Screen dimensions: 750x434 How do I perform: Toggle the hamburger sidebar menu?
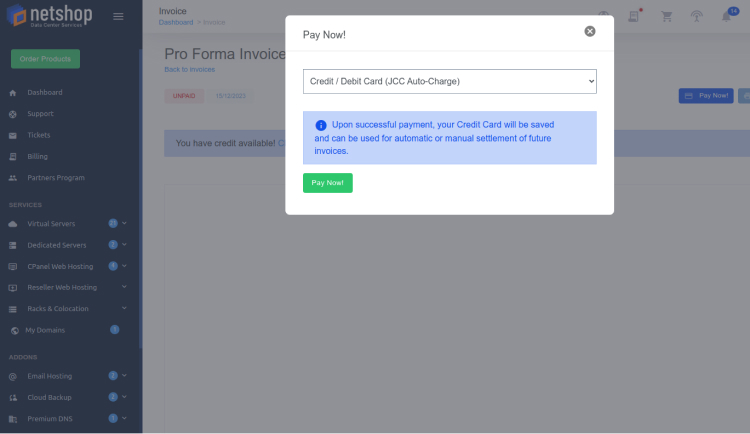[x=118, y=17]
